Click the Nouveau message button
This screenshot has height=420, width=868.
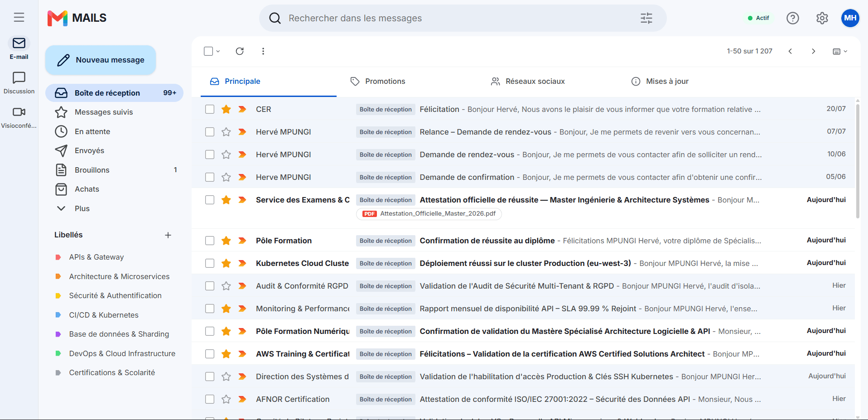[x=101, y=60]
